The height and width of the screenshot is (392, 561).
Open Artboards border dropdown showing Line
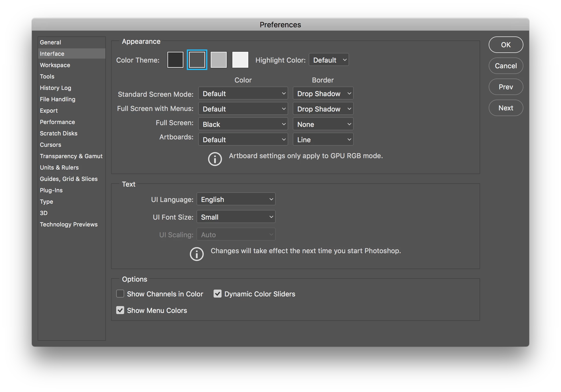click(323, 139)
